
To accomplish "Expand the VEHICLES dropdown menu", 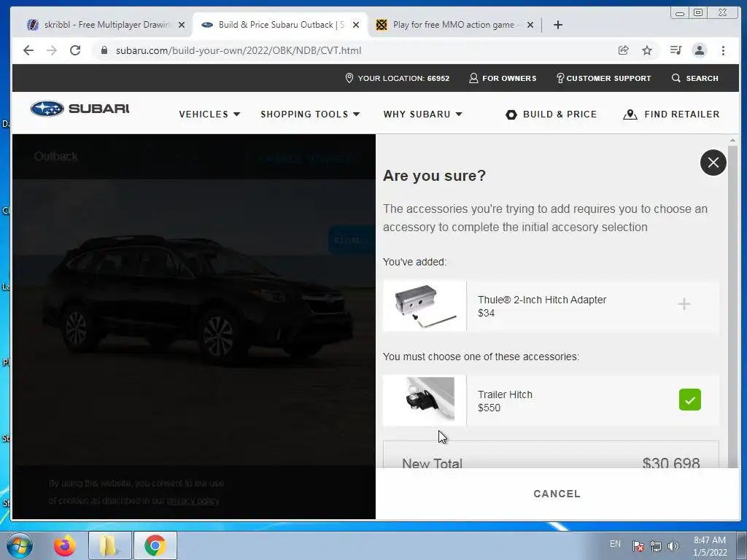I will (209, 114).
